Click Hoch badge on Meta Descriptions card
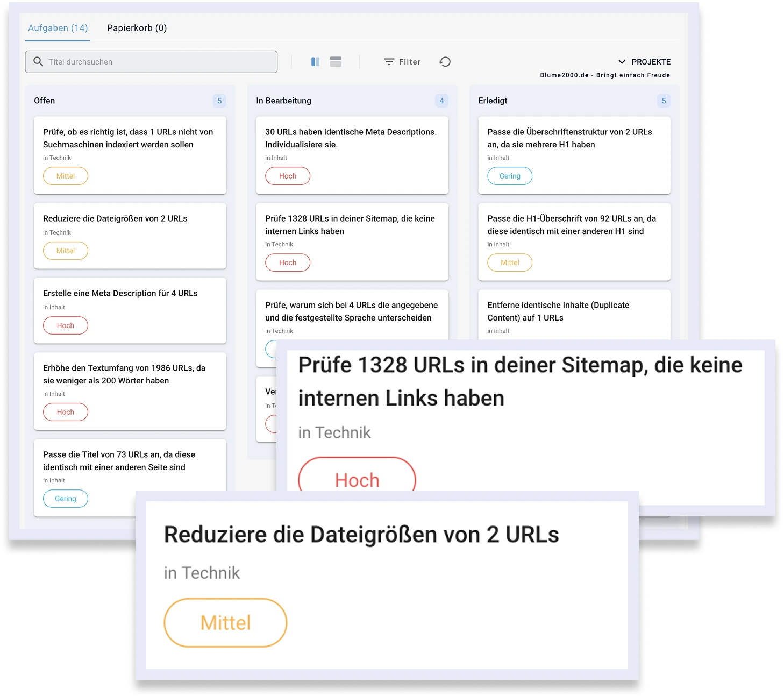This screenshot has width=784, height=696. (x=288, y=176)
